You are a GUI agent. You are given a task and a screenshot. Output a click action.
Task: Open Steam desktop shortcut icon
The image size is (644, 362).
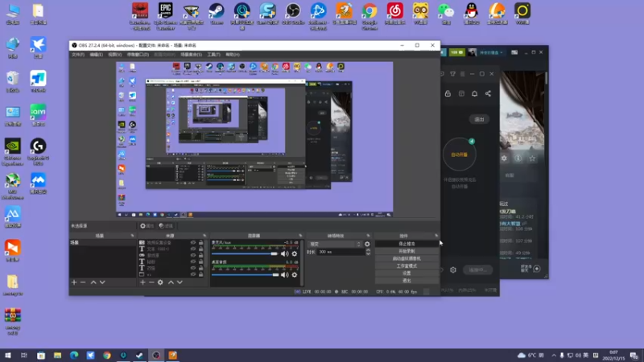[x=217, y=14]
